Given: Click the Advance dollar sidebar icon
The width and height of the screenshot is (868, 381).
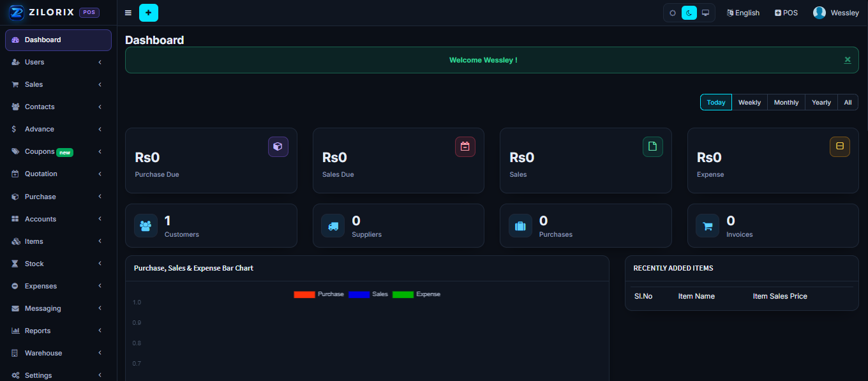Looking at the screenshot, I should point(14,129).
